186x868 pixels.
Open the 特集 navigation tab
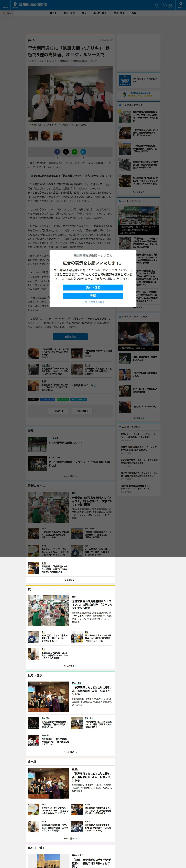click(134, 13)
